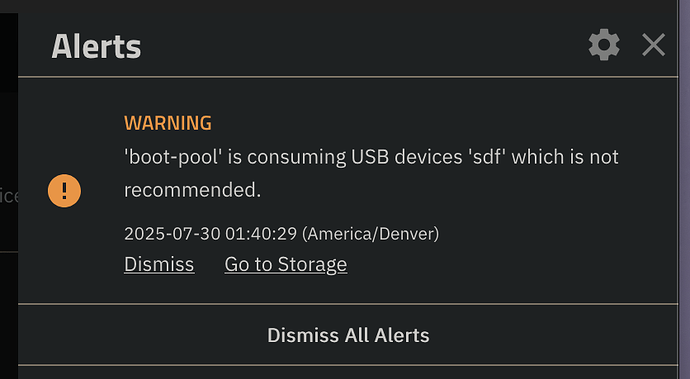Open alert settings via the gear icon

pyautogui.click(x=604, y=44)
